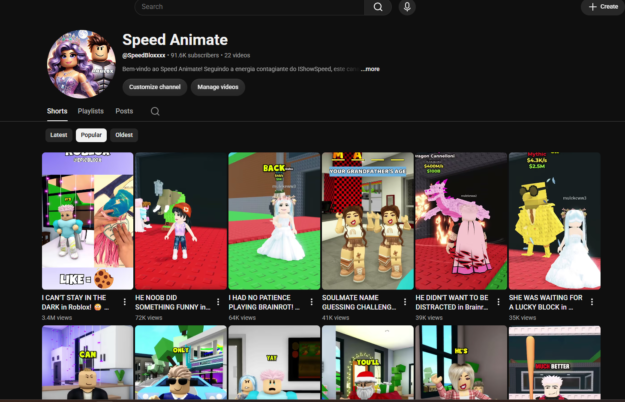The image size is (625, 402).
Task: Click the @SpeedBloxxxx channel handle
Action: tap(143, 55)
